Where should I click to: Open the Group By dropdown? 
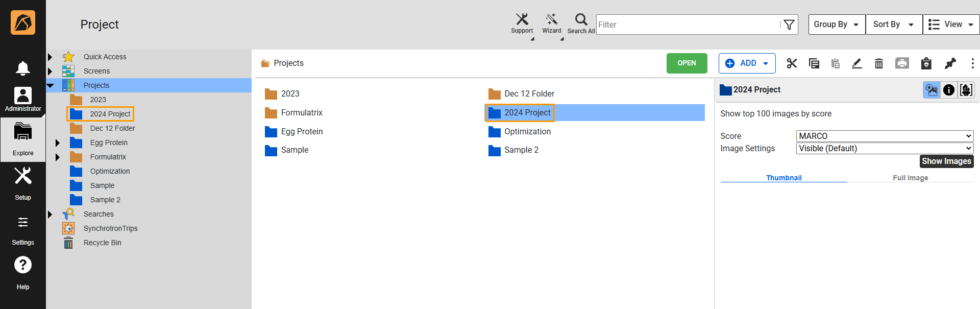click(837, 25)
